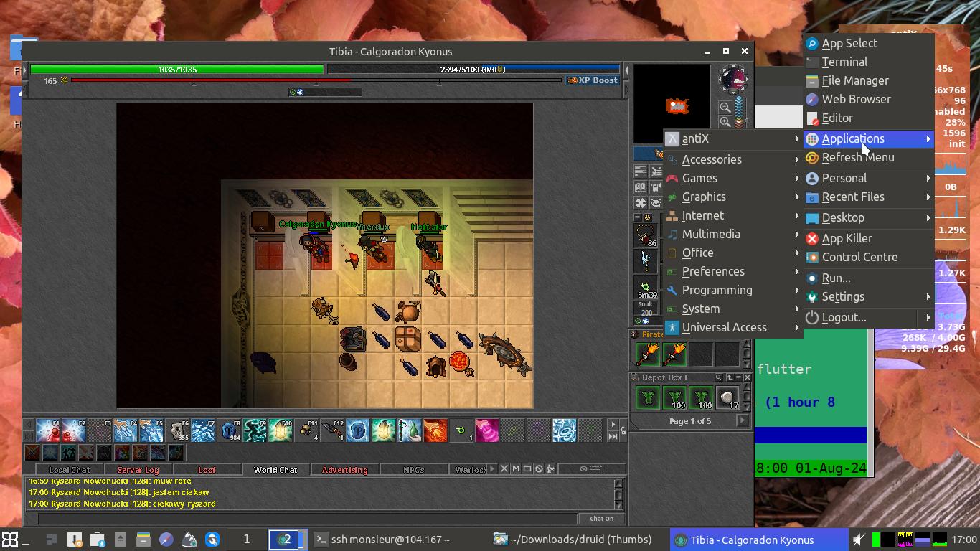
Task: Switch to workspace 2 on the taskbar
Action: 287,540
